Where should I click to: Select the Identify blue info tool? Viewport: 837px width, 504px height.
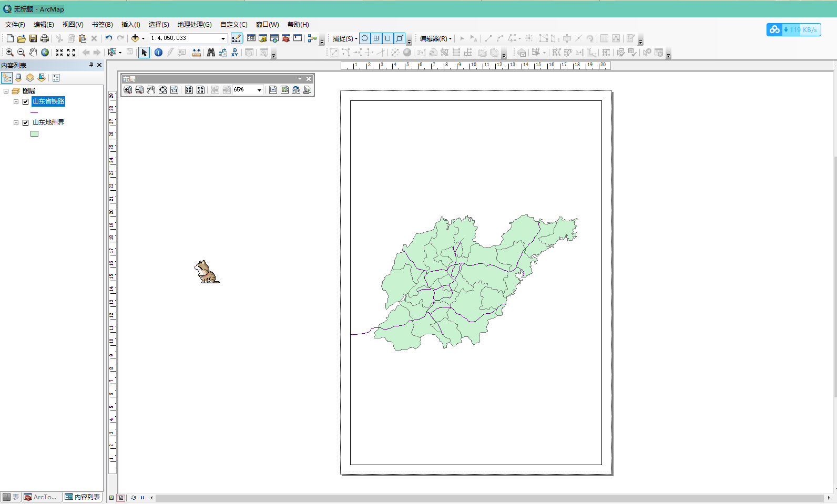pyautogui.click(x=158, y=53)
